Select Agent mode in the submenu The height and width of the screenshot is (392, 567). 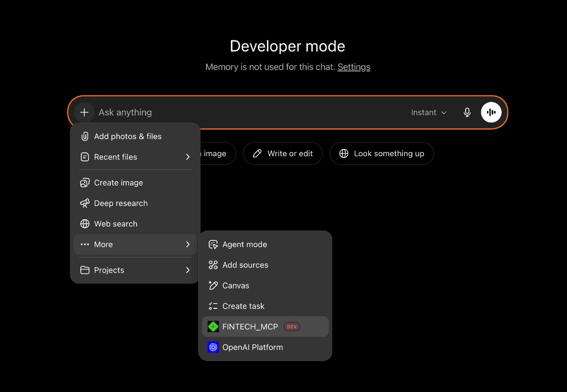point(265,245)
